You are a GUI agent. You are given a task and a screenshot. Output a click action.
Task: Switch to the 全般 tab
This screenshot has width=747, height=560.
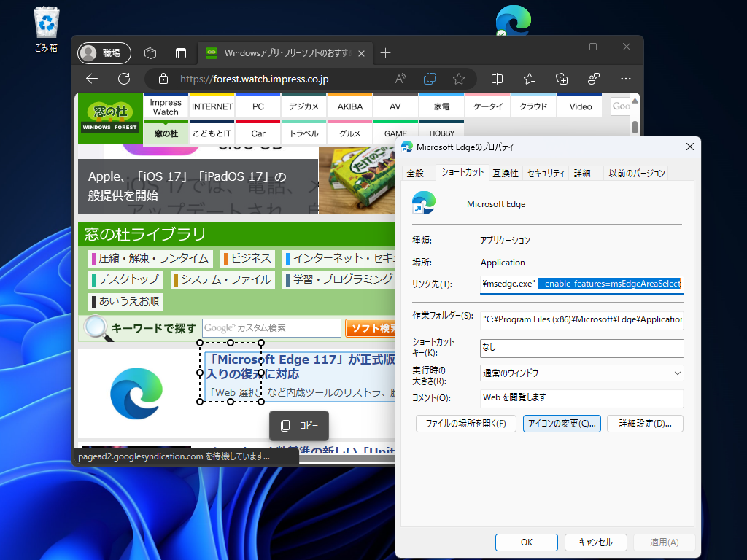417,173
